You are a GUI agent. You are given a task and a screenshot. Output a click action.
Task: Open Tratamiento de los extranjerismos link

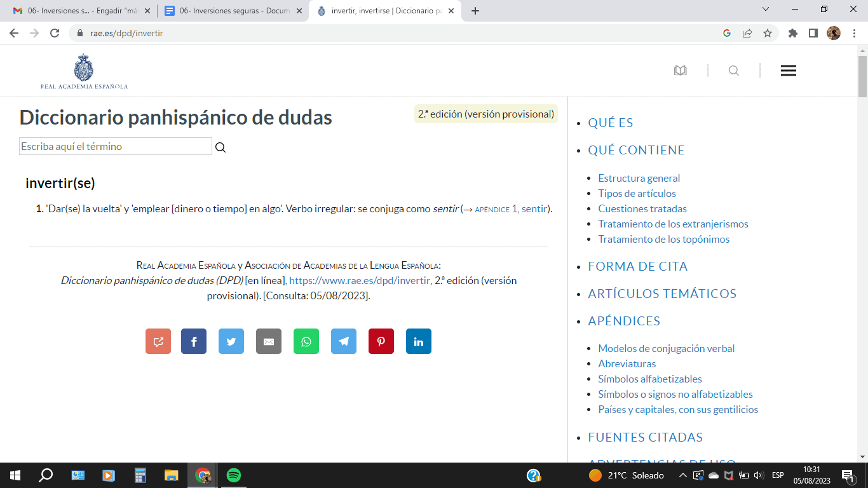point(674,224)
